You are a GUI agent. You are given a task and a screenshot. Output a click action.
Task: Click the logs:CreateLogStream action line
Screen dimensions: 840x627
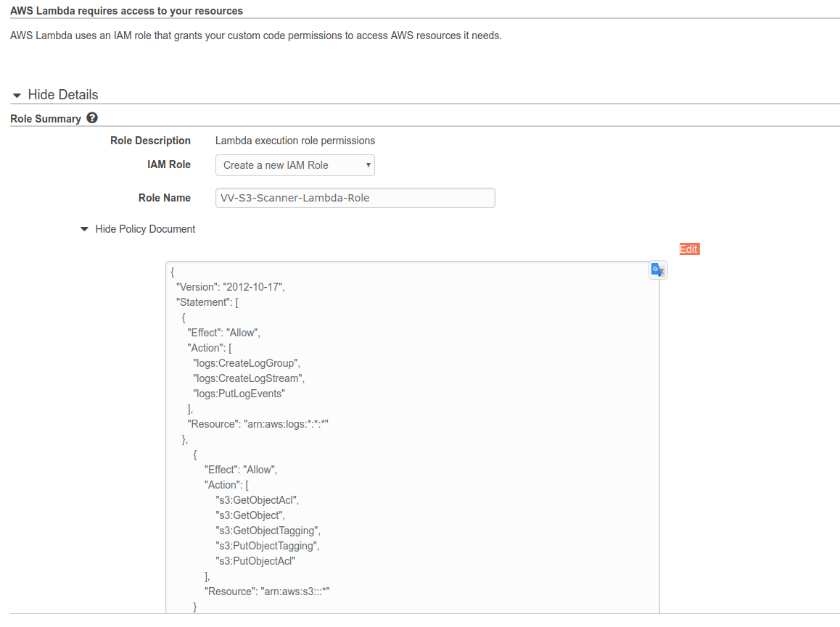[x=246, y=378]
